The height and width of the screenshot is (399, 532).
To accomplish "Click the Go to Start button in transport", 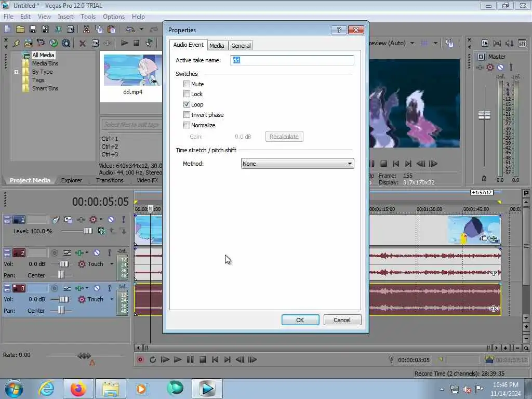I will tap(215, 360).
